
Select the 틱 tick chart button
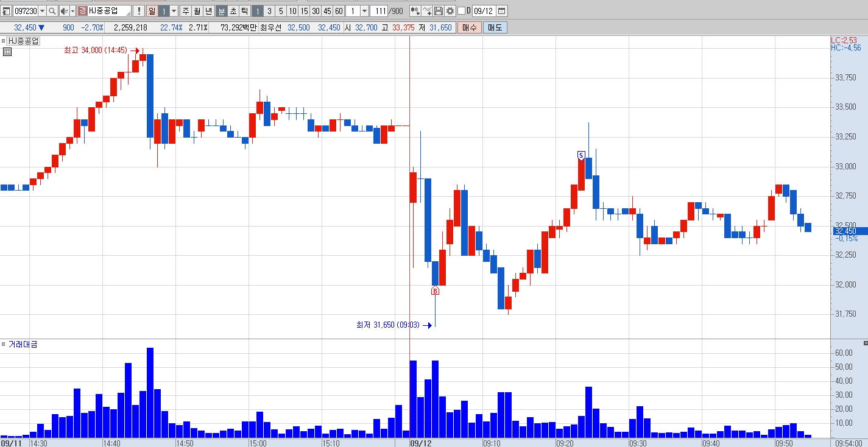(x=245, y=11)
